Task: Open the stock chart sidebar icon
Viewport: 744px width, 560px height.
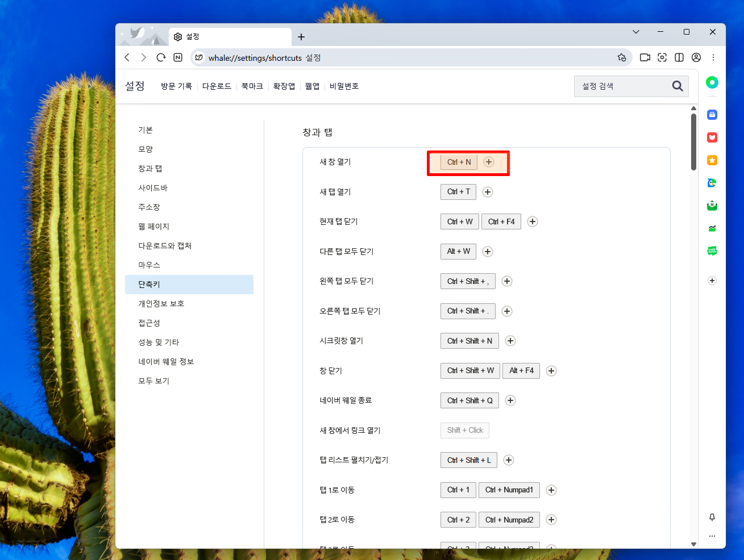Action: (712, 228)
